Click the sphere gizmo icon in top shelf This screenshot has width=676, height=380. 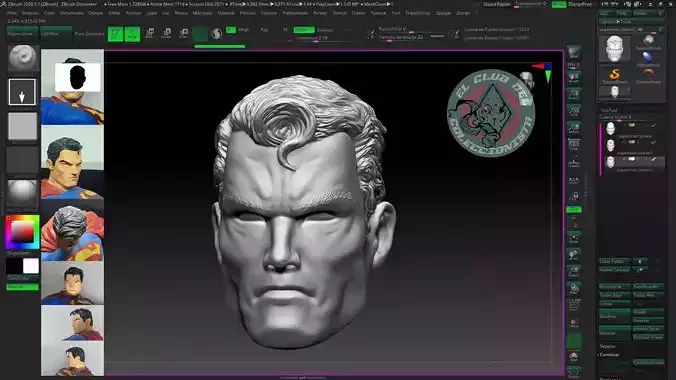(x=217, y=34)
